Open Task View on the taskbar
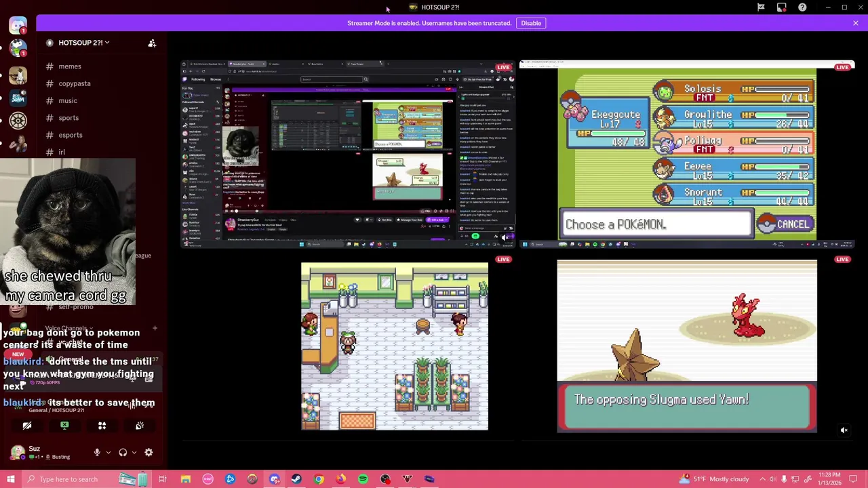This screenshot has width=868, height=488. pyautogui.click(x=163, y=479)
